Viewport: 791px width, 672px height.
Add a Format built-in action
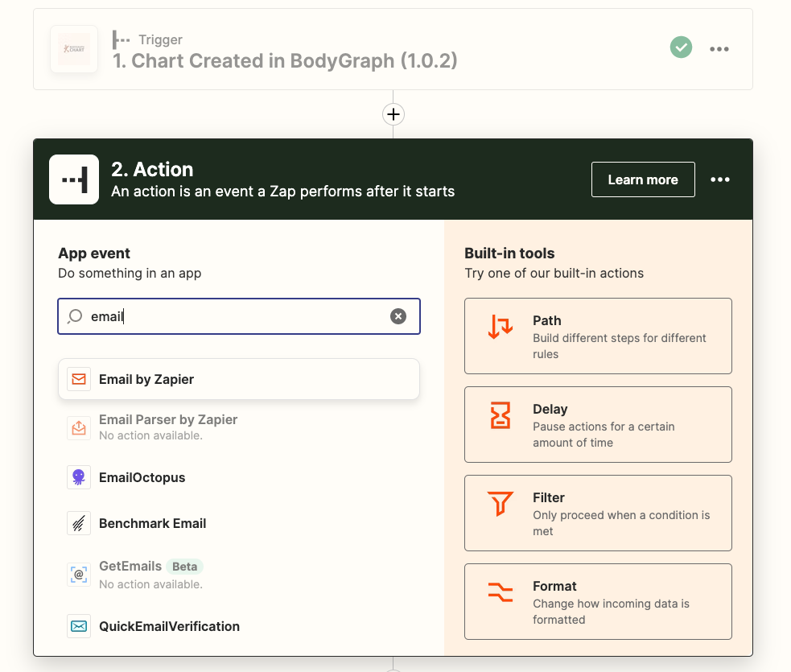click(599, 601)
